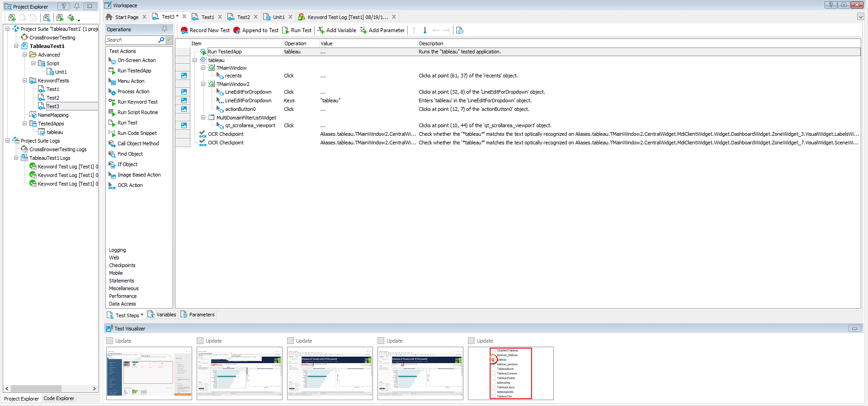
Task: Tick the third Update checkbox in Test Visualizer
Action: [x=291, y=341]
